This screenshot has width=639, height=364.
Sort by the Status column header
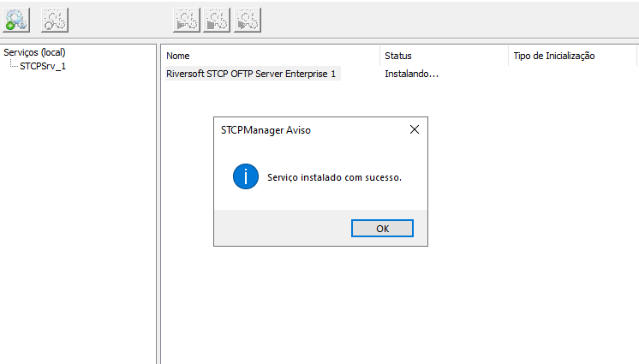[x=444, y=56]
